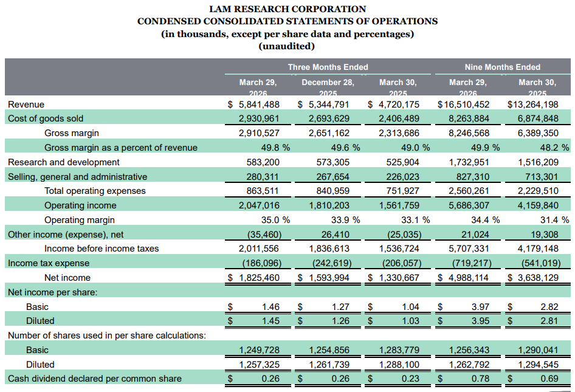The image size is (575, 392).
Task: Click the $5,841,488 revenue value
Action: (258, 104)
